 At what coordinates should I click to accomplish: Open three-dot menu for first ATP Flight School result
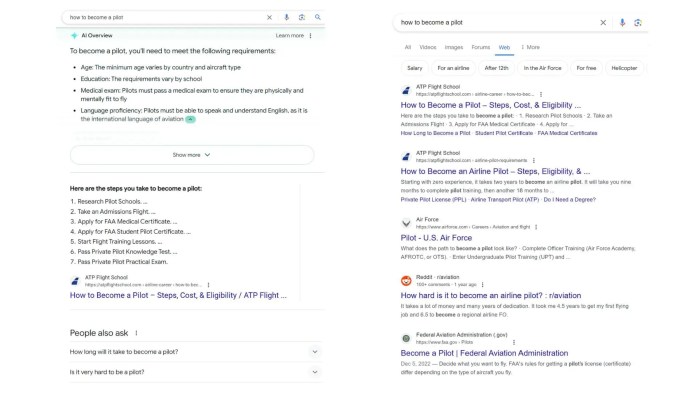[541, 95]
